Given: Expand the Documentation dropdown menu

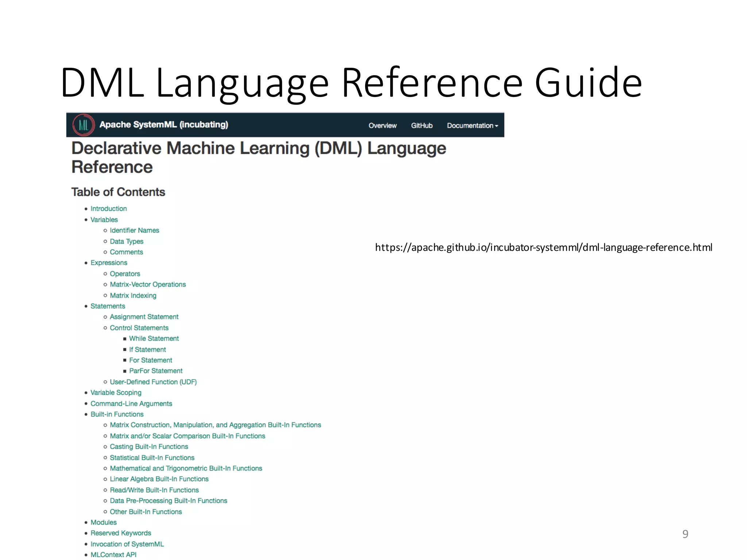Looking at the screenshot, I should coord(472,125).
